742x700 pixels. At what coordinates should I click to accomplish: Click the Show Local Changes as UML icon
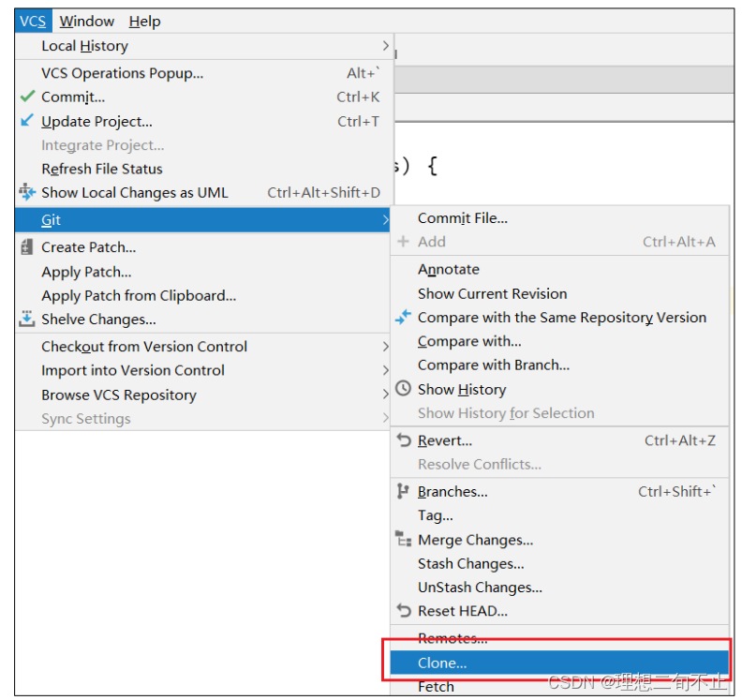(x=27, y=192)
